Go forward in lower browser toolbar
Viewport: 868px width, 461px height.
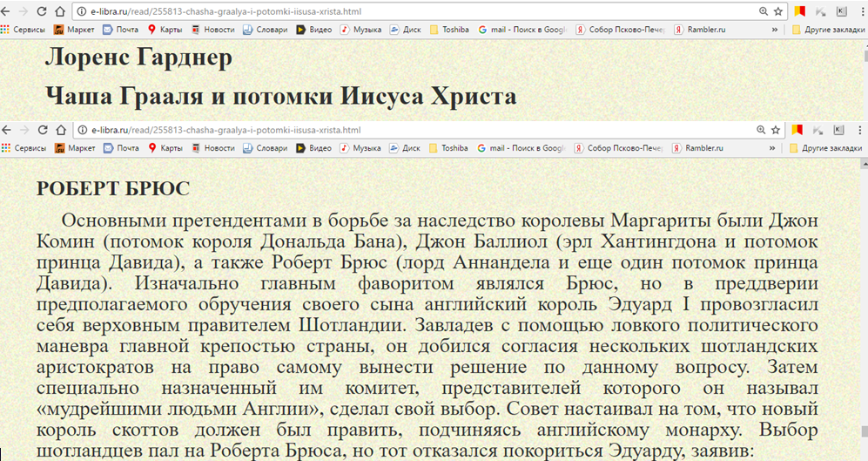pos(24,130)
